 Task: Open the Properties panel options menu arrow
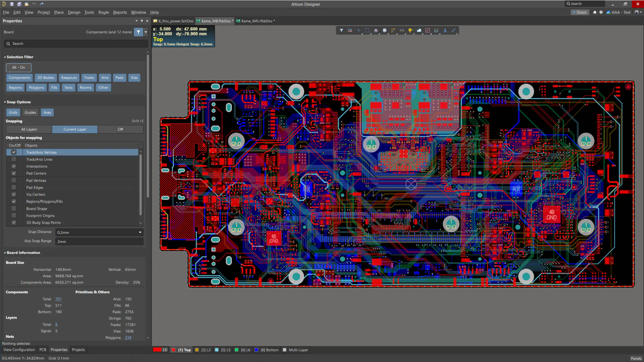coord(137,21)
